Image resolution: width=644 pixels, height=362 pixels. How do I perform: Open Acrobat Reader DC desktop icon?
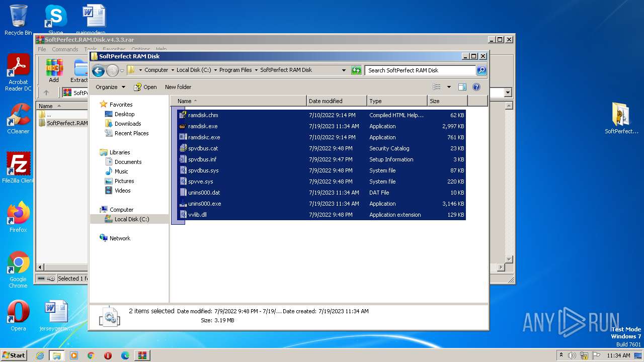[x=18, y=73]
